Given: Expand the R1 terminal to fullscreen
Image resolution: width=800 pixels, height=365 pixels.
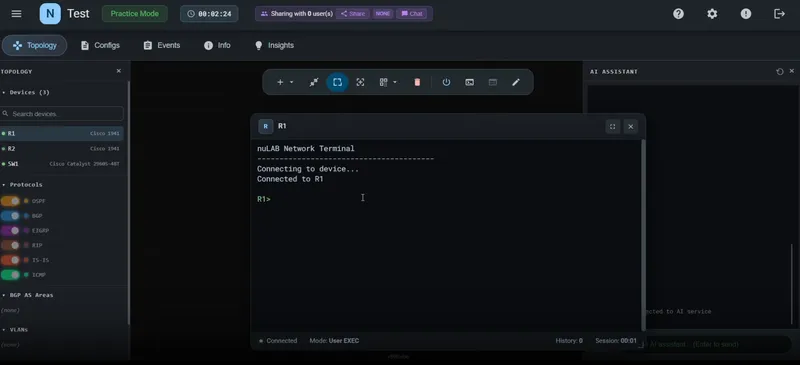Looking at the screenshot, I should coord(613,127).
